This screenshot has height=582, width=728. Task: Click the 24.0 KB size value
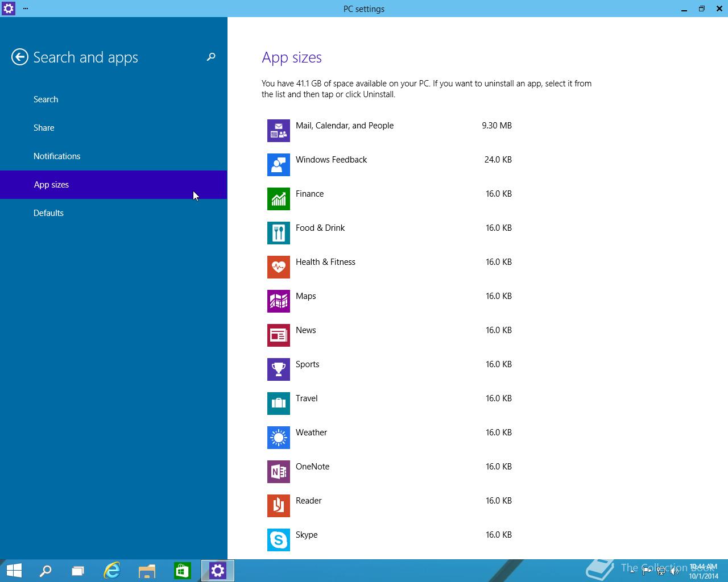point(498,160)
